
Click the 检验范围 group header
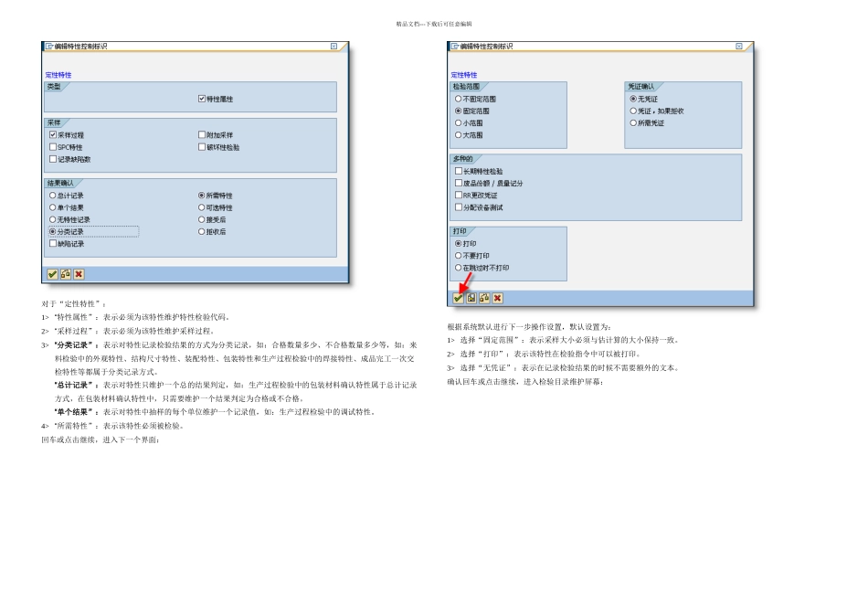click(466, 87)
